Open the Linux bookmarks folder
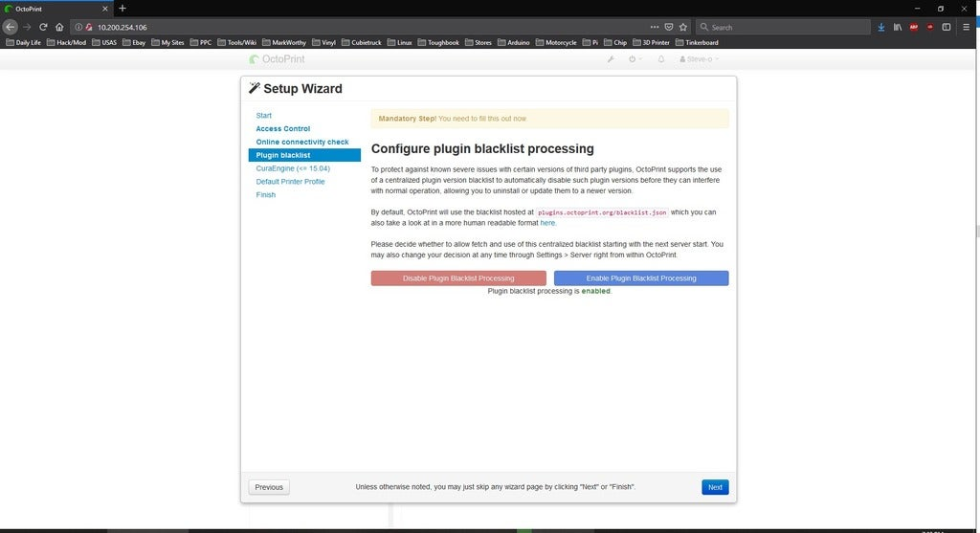 point(399,42)
